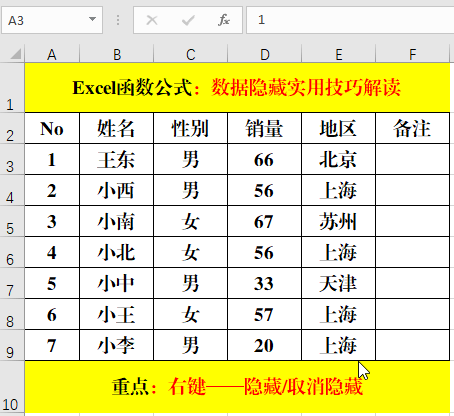Click sales value 33 for 小中
The width and height of the screenshot is (454, 416).
click(264, 283)
